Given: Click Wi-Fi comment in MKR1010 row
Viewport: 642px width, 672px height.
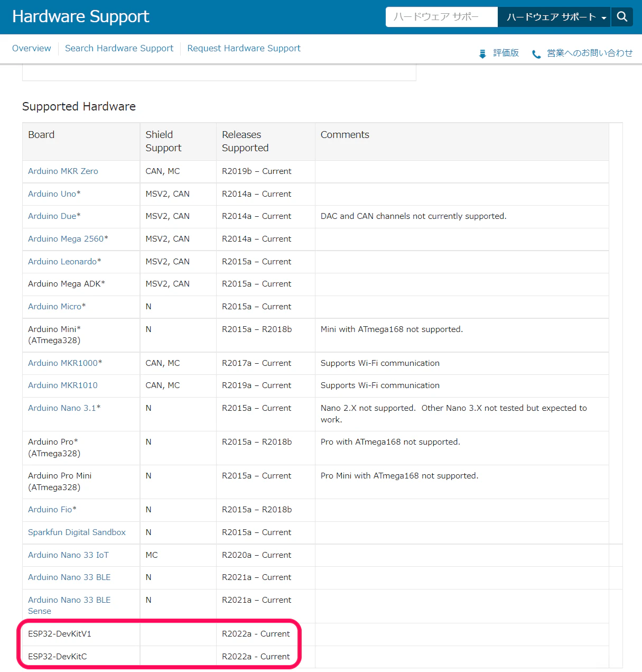Looking at the screenshot, I should coord(380,385).
